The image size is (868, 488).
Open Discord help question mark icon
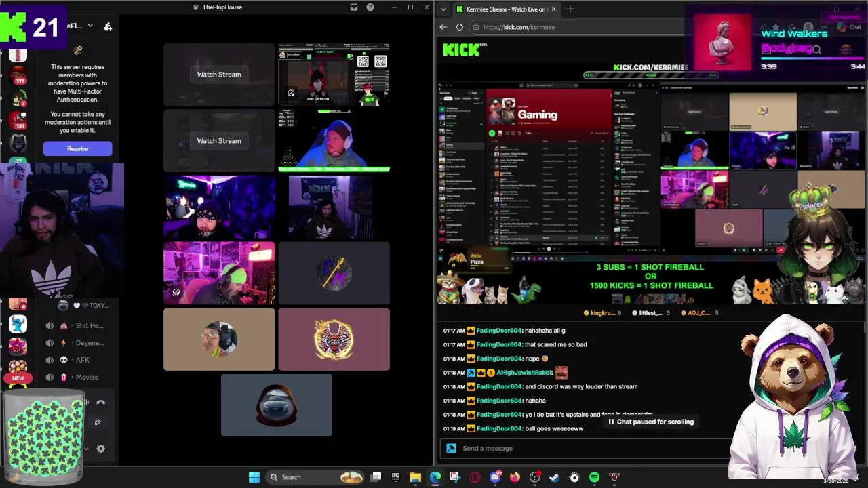pyautogui.click(x=370, y=7)
